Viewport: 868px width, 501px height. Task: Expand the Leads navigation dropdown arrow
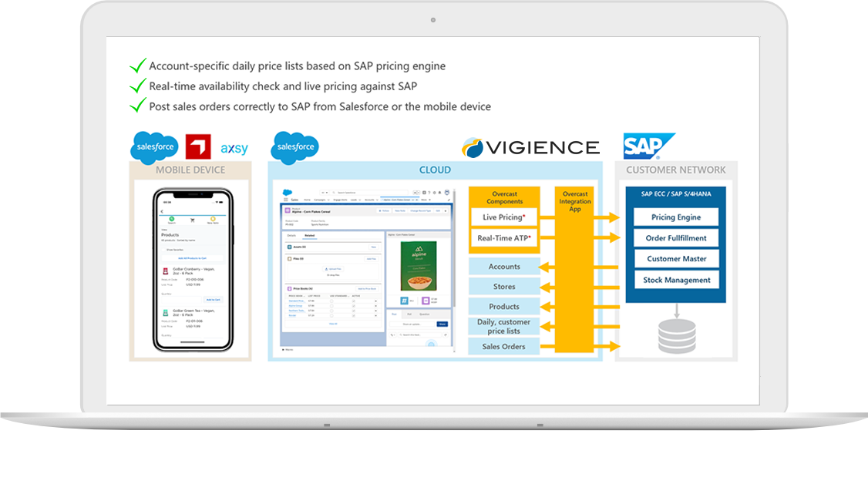pyautogui.click(x=360, y=200)
